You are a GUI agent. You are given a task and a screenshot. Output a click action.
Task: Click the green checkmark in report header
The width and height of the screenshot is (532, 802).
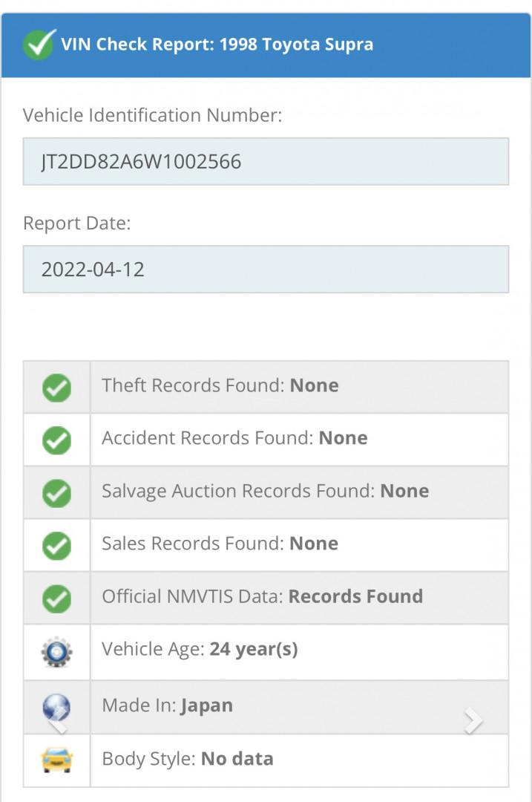click(x=39, y=44)
